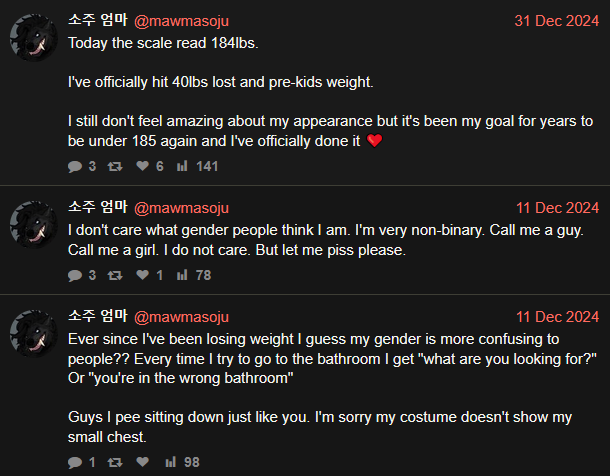The image size is (610, 476).
Task: Like the "I don't care what gender" tweet
Action: pyautogui.click(x=142, y=275)
